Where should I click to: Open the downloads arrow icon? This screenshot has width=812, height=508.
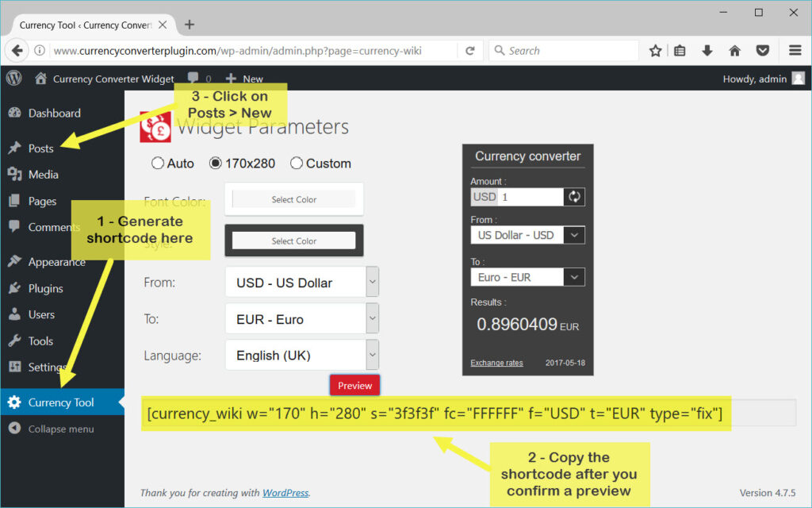pos(707,50)
